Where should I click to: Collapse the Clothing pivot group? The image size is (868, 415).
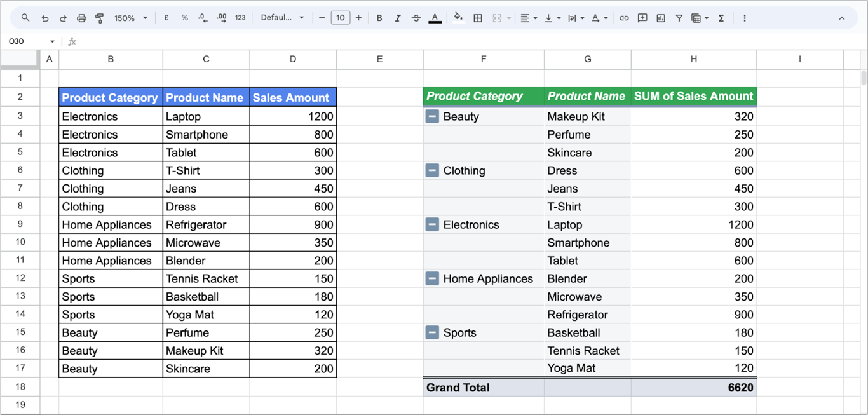coord(432,170)
